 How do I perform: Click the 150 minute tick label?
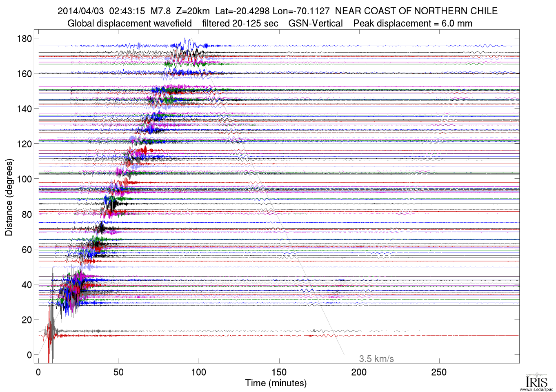coord(279,372)
